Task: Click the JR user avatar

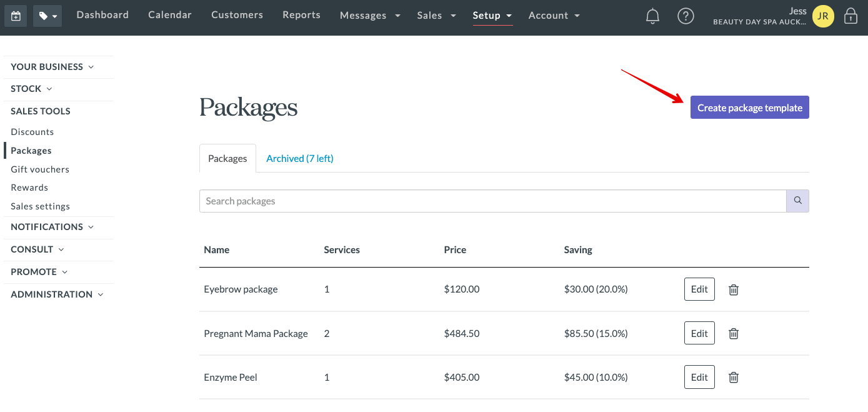Action: 823,17
